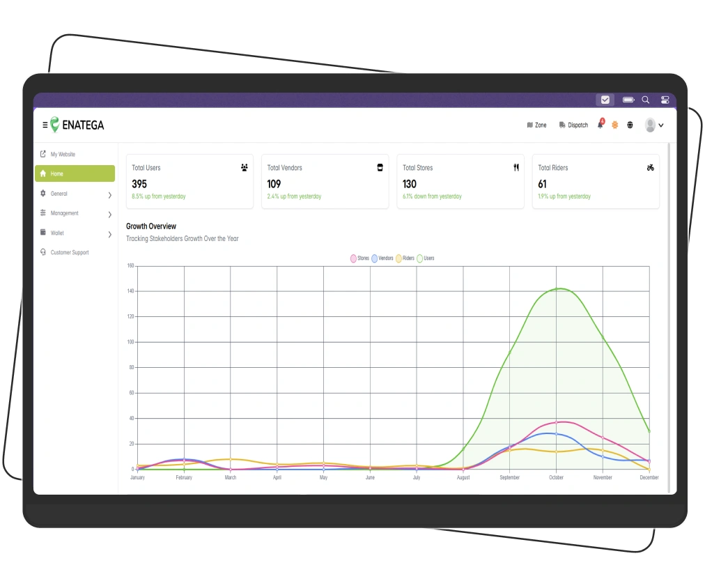
Task: Open the General menu item
Action: (59, 194)
